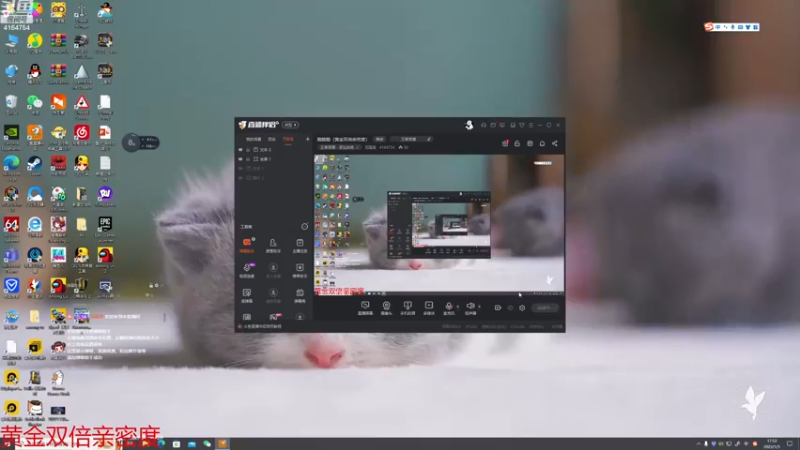800x450 pixels.
Task: Open the Microsoft Edge desktop icon
Action: [11, 168]
